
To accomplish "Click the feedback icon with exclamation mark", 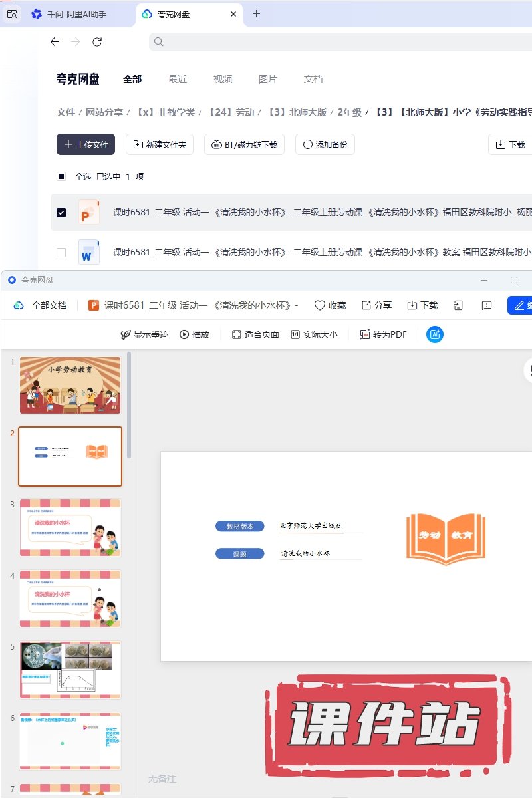I will [487, 305].
